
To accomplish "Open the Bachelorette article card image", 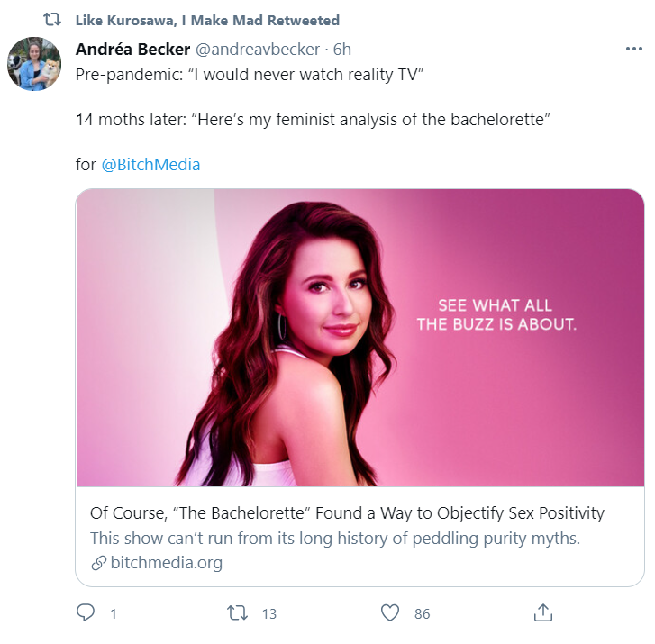I will [360, 338].
